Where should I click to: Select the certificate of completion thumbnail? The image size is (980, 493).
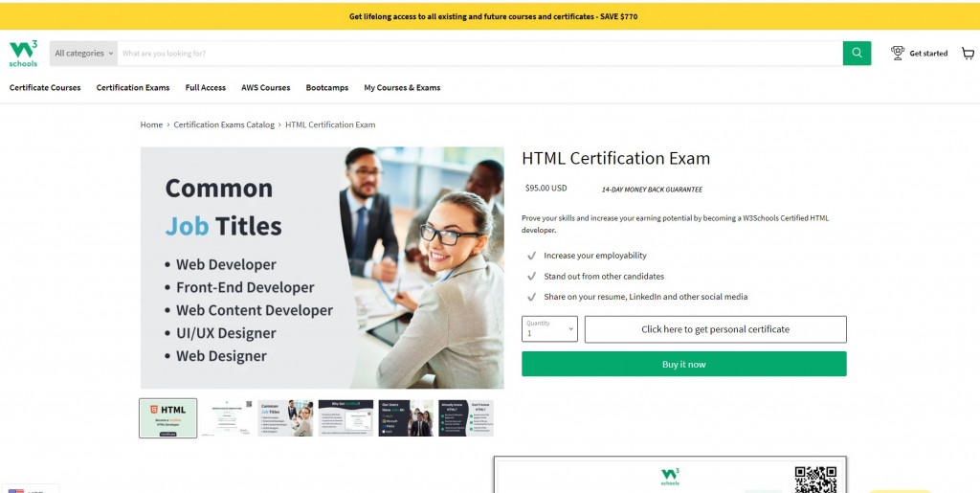(x=228, y=418)
